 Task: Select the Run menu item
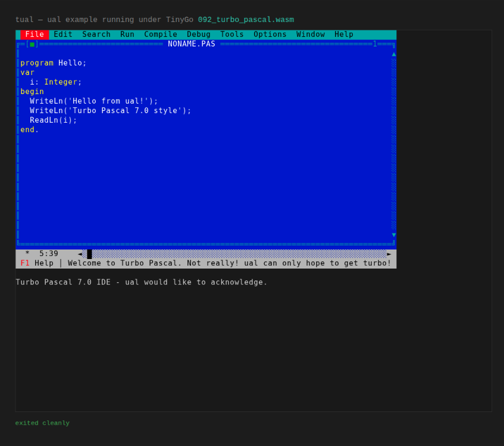pyautogui.click(x=127, y=35)
